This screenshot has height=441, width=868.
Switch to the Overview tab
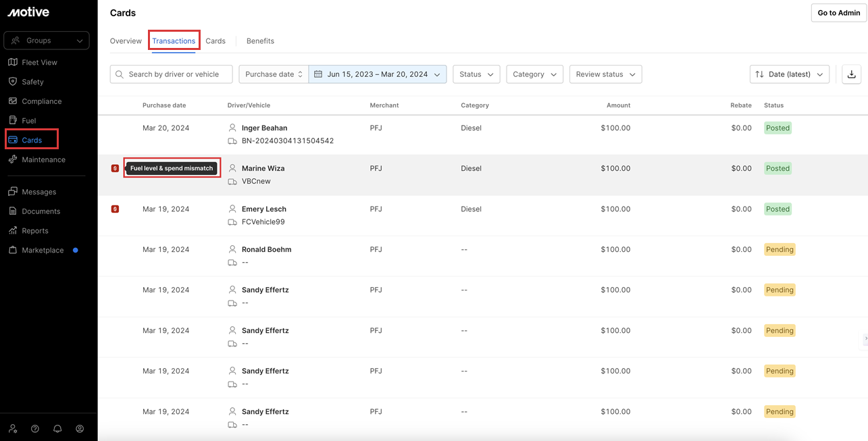(x=126, y=41)
